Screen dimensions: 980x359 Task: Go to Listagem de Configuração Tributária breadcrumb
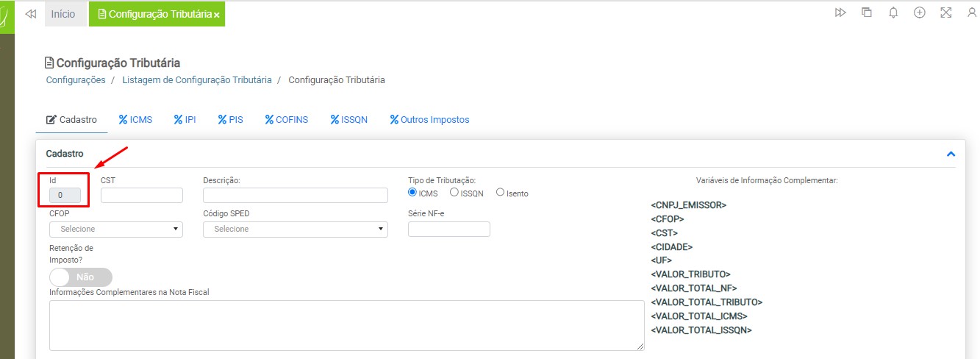pos(196,79)
